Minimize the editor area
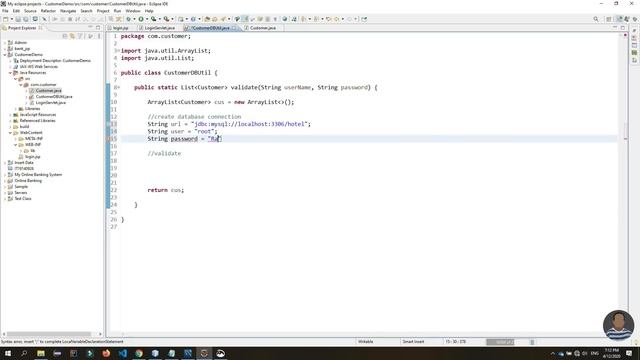The width and height of the screenshot is (640, 360). [x=615, y=27]
